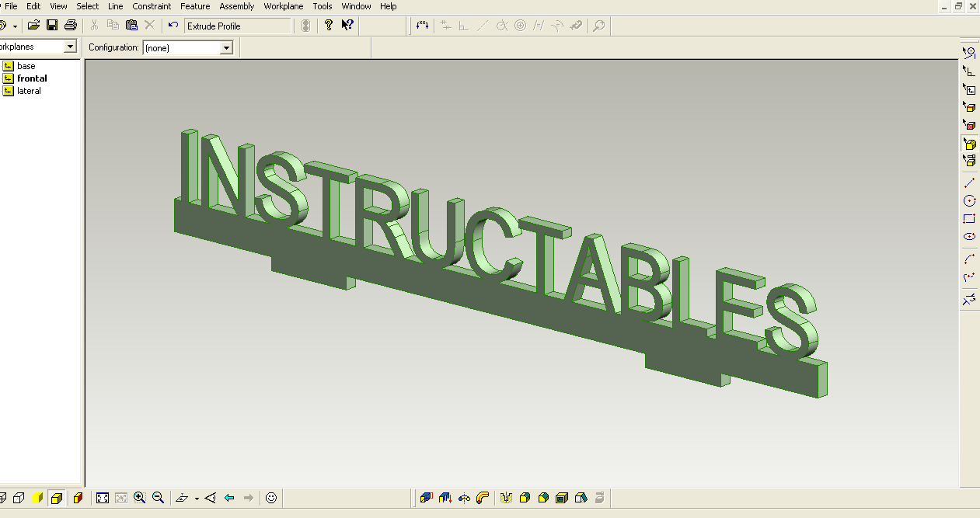Screen dimensions: 980x518
Task: Click the smiley face icon
Action: (x=271, y=498)
